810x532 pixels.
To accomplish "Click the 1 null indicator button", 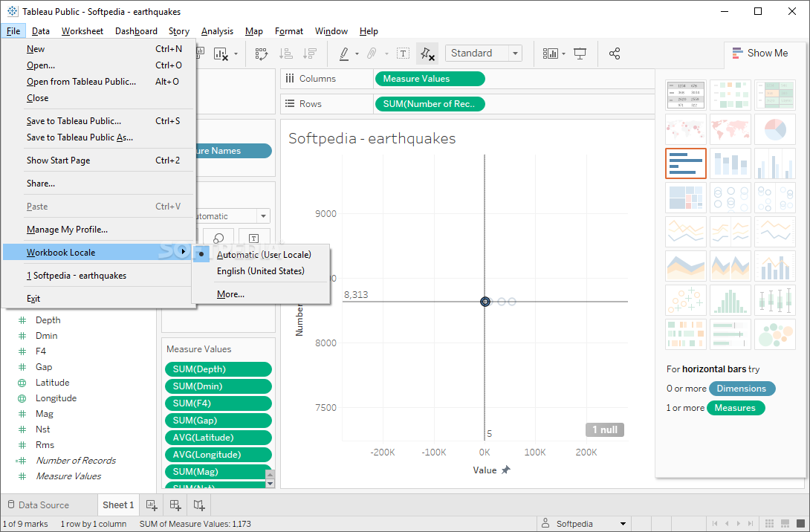I will [604, 429].
